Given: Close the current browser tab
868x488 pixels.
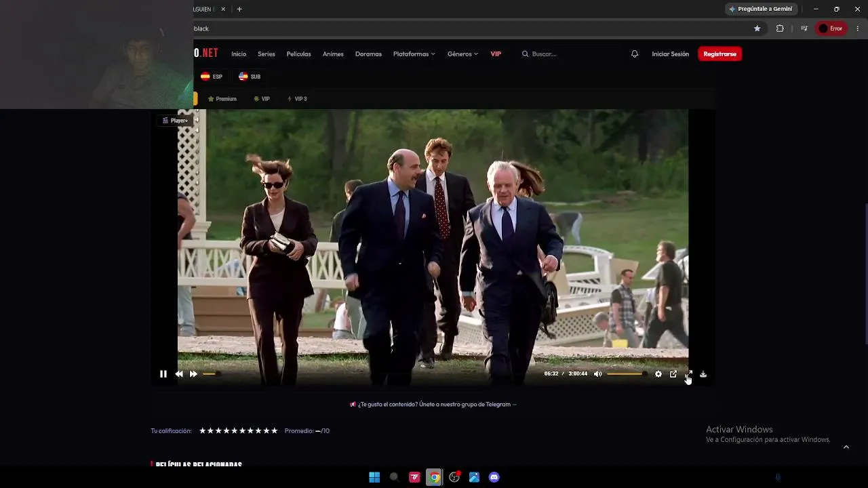Looking at the screenshot, I should (223, 9).
